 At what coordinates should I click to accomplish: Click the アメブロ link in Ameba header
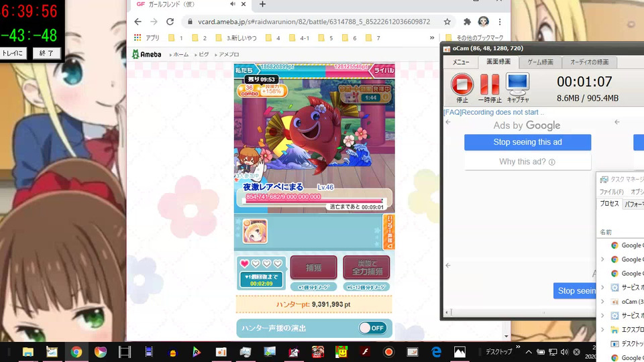pos(228,54)
